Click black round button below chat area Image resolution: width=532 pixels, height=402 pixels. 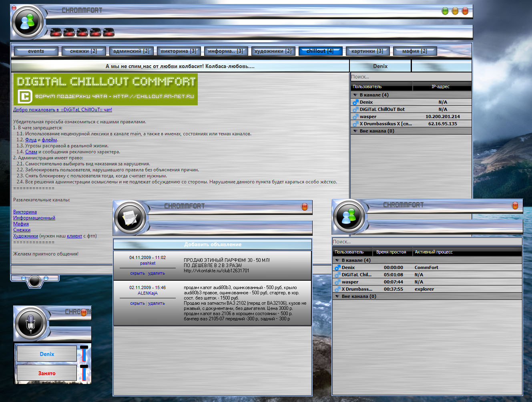pos(35,281)
